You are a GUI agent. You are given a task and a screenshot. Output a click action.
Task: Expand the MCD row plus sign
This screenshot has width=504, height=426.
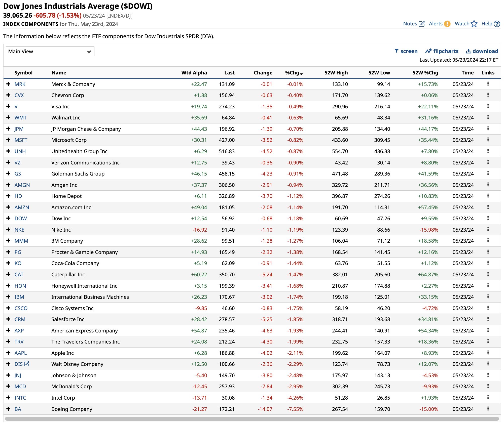8,386
